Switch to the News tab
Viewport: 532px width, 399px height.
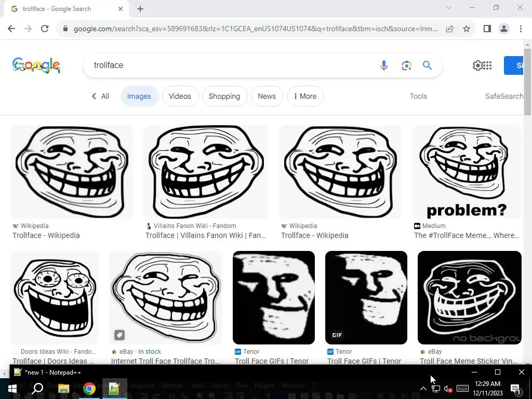(x=267, y=96)
